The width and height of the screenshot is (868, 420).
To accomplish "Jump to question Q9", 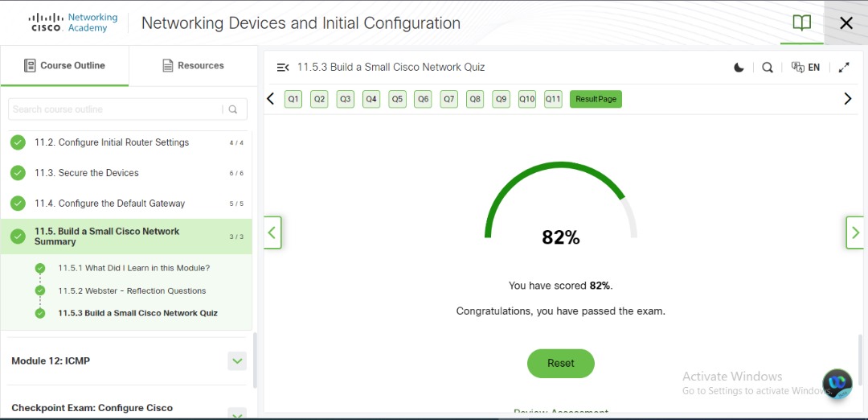I will tap(501, 99).
